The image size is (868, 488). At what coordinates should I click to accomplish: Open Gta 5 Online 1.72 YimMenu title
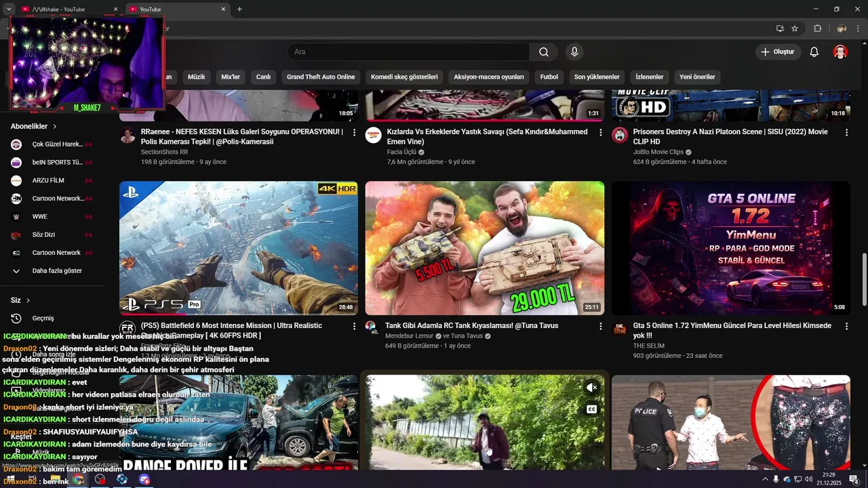coord(732,331)
